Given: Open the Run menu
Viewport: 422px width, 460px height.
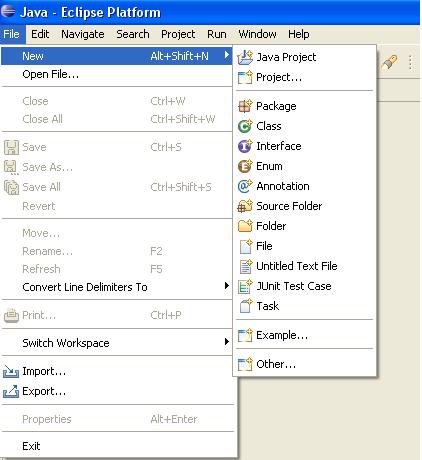Looking at the screenshot, I should coord(217,34).
